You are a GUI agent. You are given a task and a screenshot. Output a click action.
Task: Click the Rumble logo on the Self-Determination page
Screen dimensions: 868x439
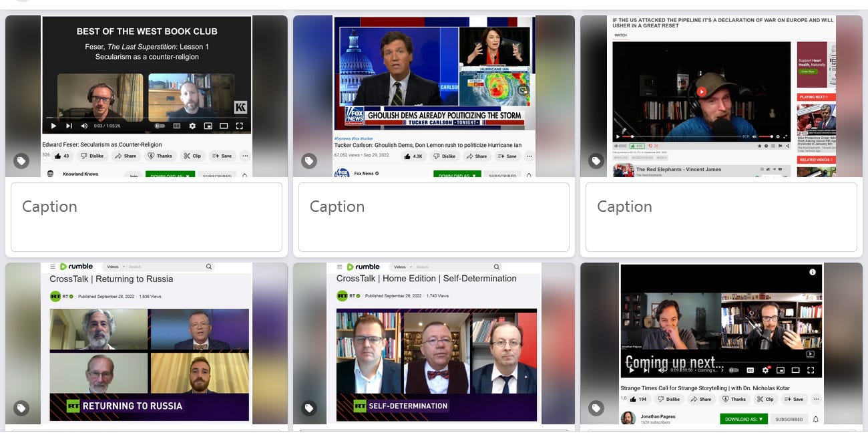click(x=363, y=267)
